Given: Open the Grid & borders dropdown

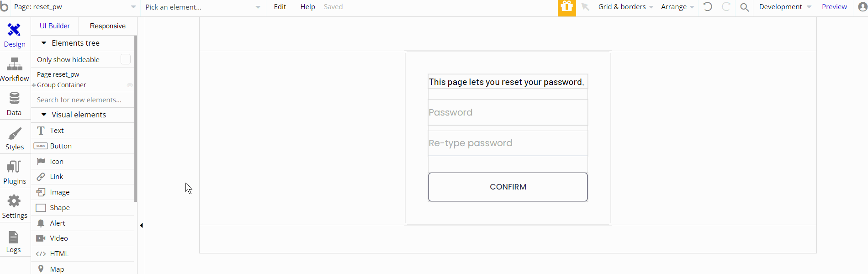Looking at the screenshot, I should pos(625,7).
